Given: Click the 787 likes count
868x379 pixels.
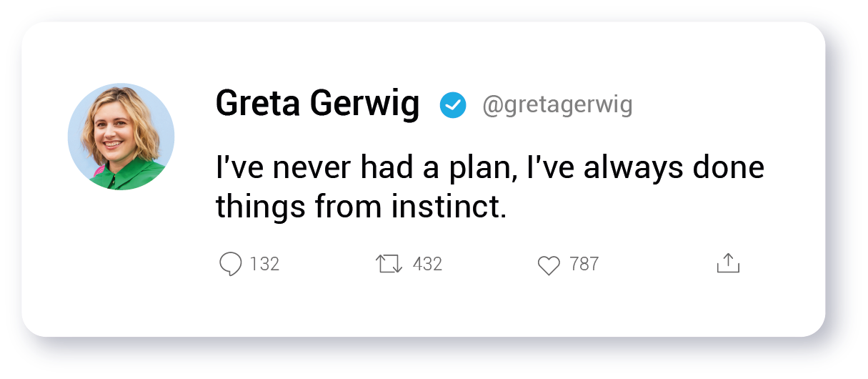Looking at the screenshot, I should pyautogui.click(x=584, y=264).
